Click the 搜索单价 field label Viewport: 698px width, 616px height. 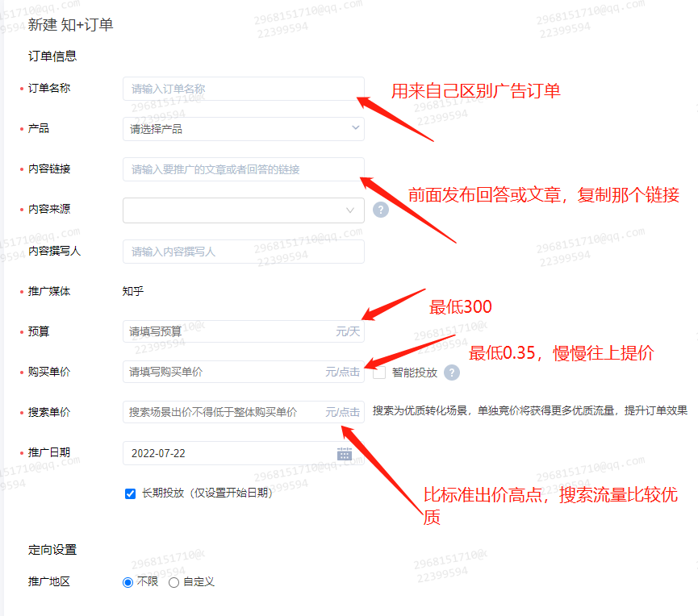pos(49,412)
